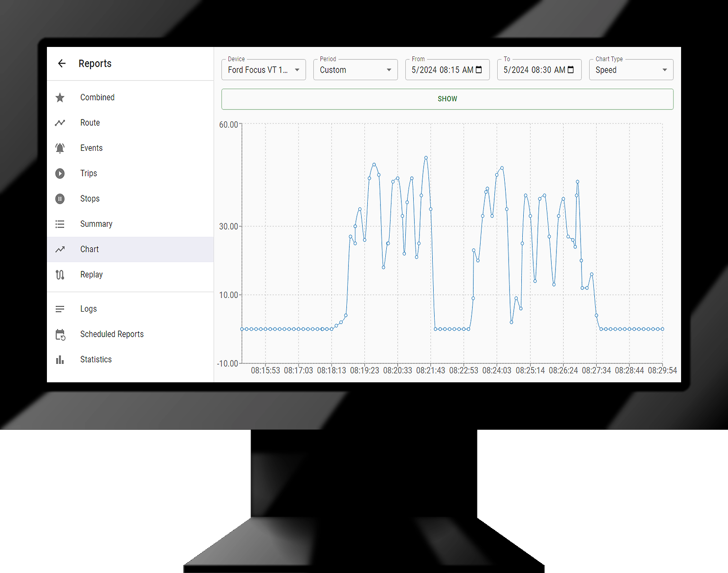Open the Chart Type dropdown showing Speed
Viewport: 728px width, 573px height.
[x=631, y=70]
